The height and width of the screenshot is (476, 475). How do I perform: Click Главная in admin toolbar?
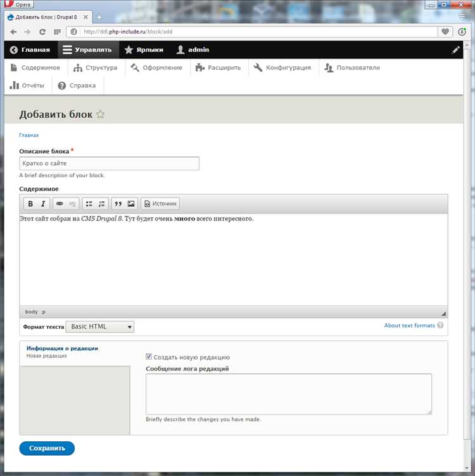click(x=30, y=50)
